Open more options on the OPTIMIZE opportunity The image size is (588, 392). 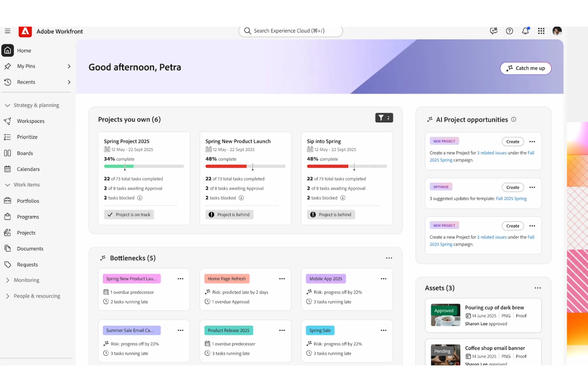532,187
